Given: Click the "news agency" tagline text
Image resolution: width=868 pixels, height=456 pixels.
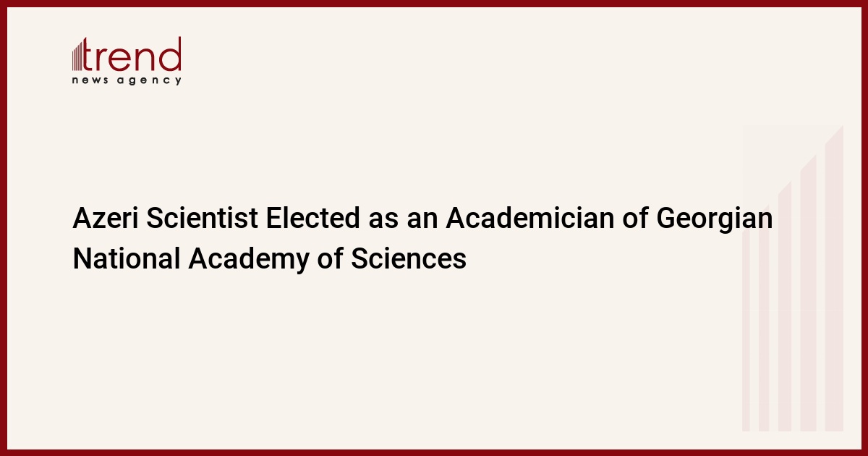Looking at the screenshot, I should pyautogui.click(x=127, y=80).
